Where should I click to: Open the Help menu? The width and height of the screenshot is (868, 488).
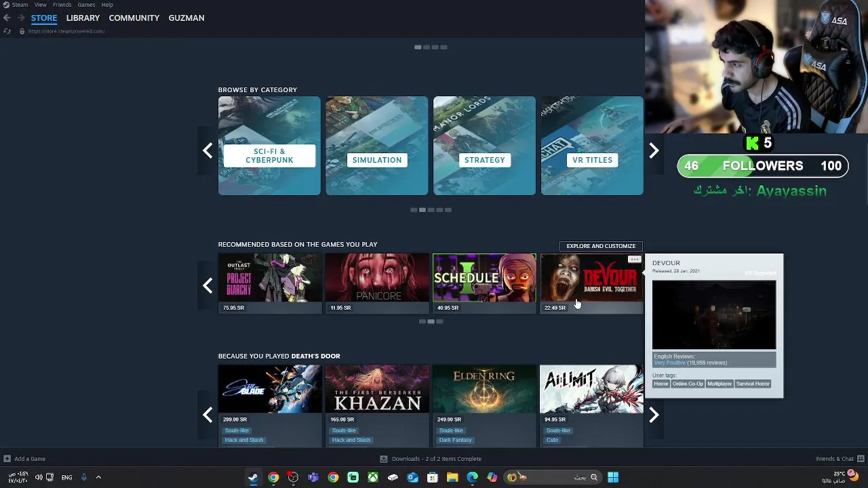(107, 5)
